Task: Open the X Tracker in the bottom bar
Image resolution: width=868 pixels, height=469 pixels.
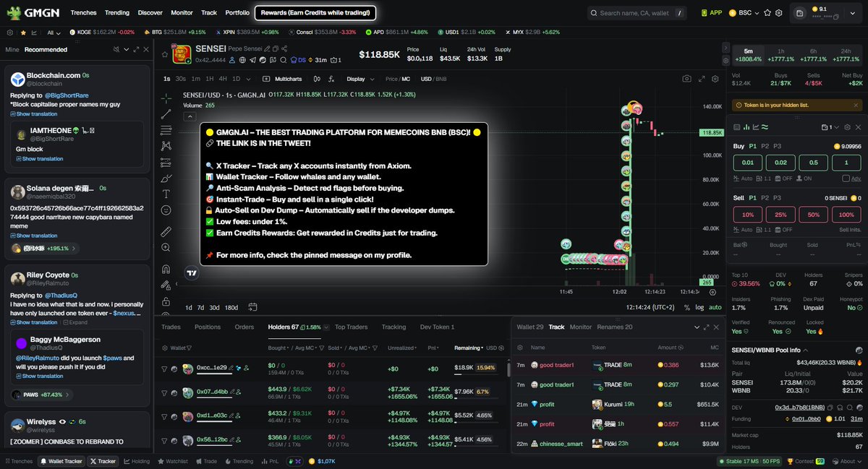Action: click(x=103, y=461)
